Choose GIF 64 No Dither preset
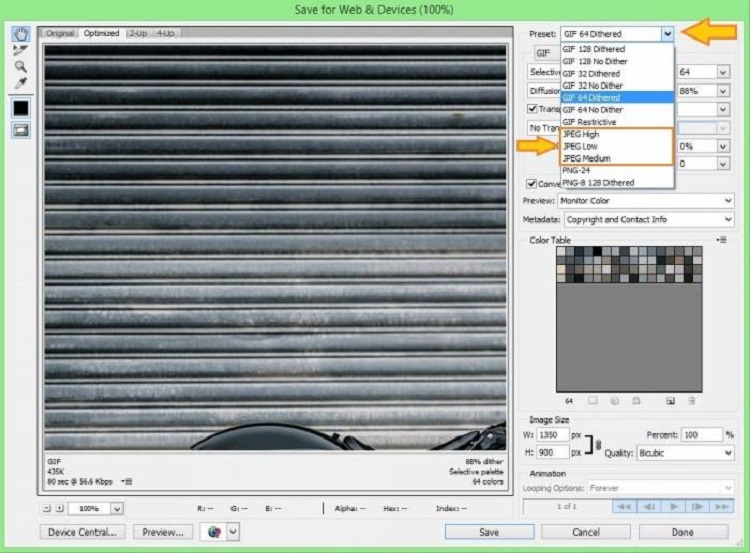This screenshot has width=750, height=553. pyautogui.click(x=617, y=110)
